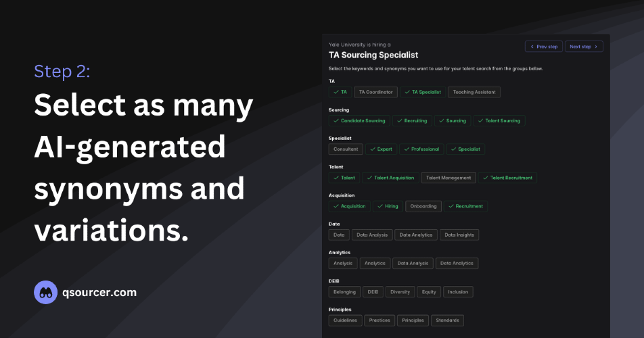The height and width of the screenshot is (338, 644).
Task: Toggle the Hiring keyword chip
Action: click(x=388, y=206)
